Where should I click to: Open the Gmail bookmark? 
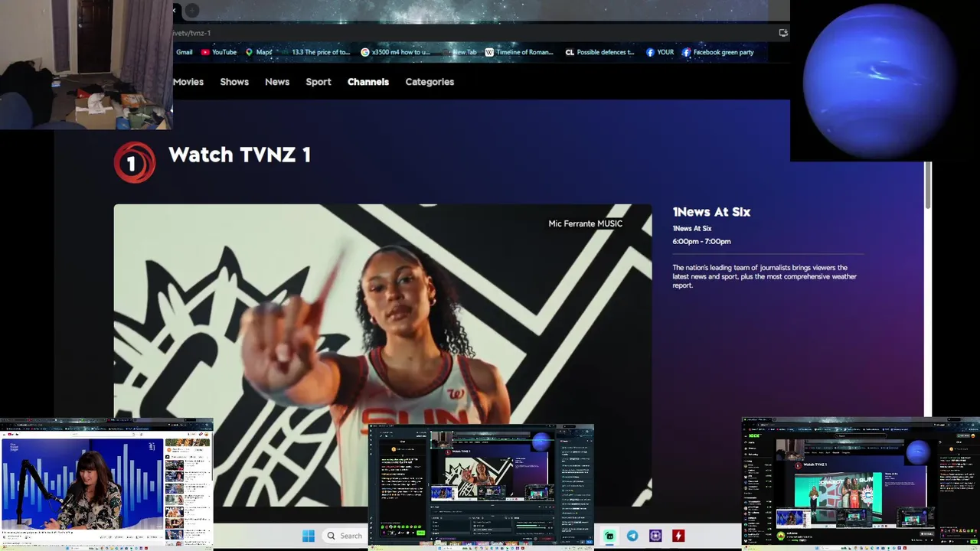[x=184, y=52]
